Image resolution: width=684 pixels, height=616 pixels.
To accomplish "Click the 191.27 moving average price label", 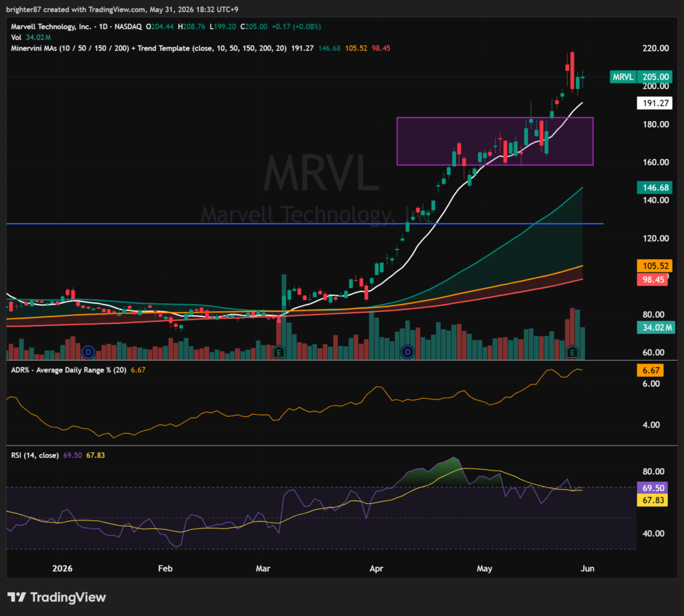I will tap(655, 103).
